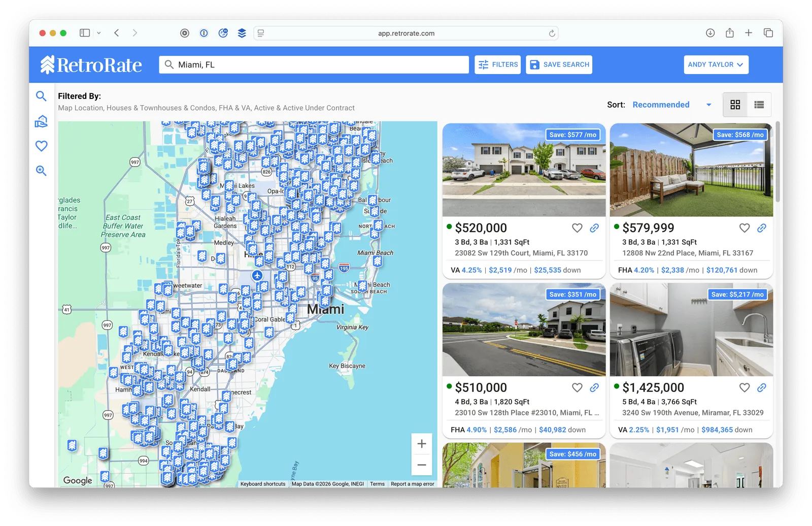
Task: Copy link for the $1,425,000 listing
Action: 762,387
